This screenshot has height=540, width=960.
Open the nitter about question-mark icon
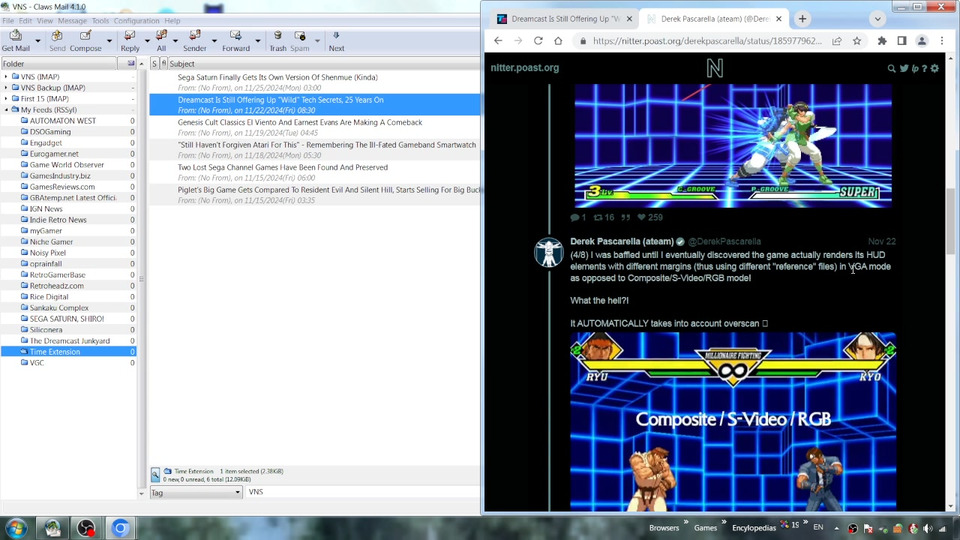pos(924,69)
